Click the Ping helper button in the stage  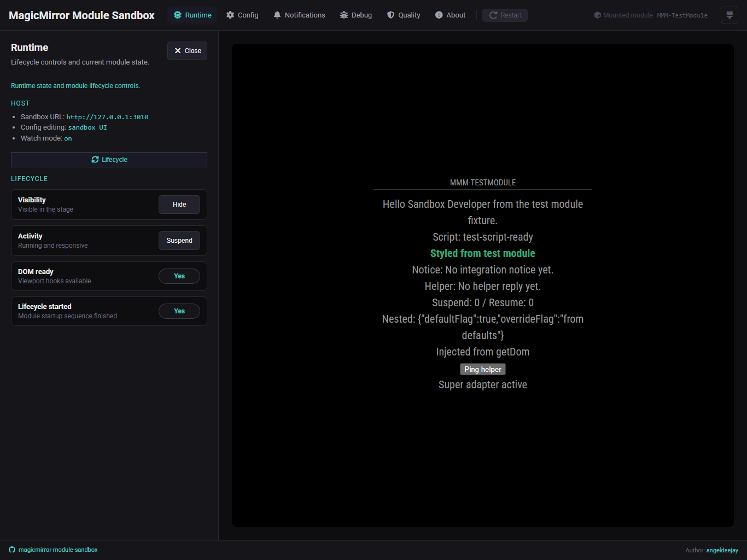click(483, 370)
